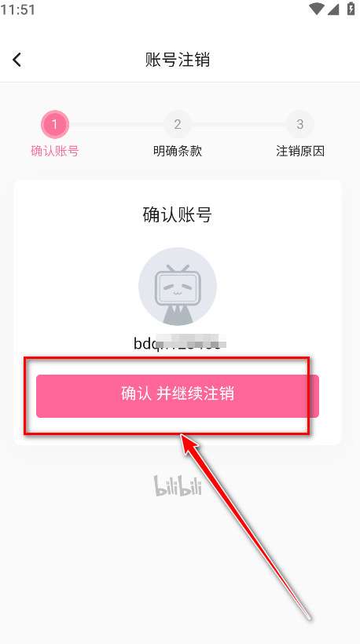Tap the step 3 circle indicator
The image size is (360, 644).
(300, 124)
